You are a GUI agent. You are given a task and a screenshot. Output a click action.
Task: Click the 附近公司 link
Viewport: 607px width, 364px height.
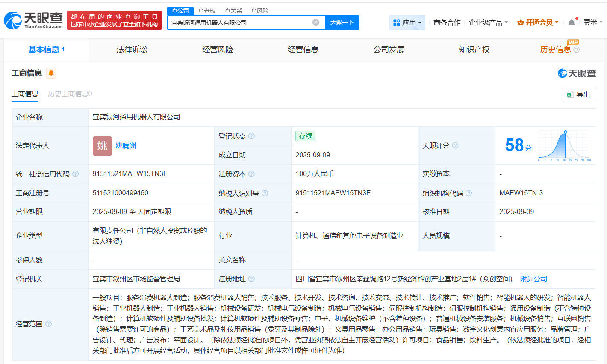(x=533, y=279)
